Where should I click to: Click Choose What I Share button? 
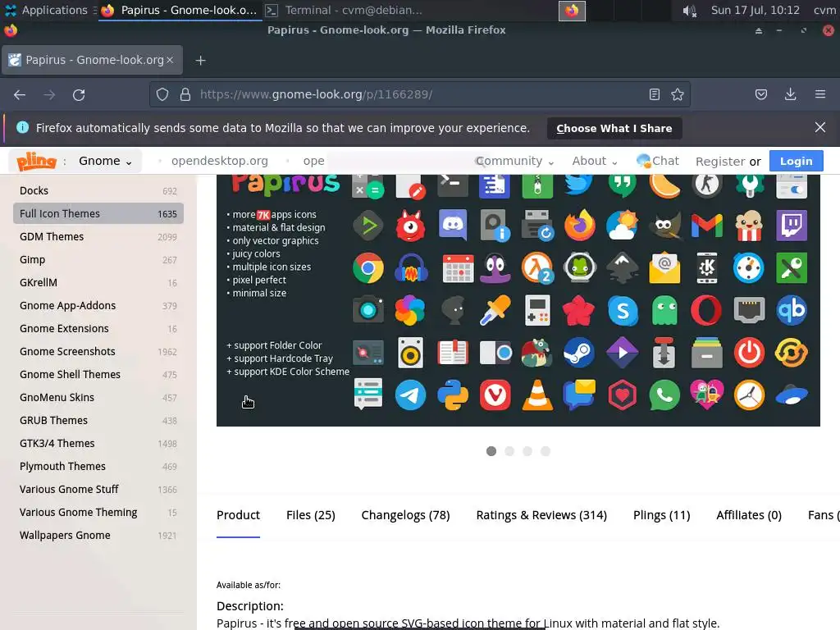coord(614,128)
